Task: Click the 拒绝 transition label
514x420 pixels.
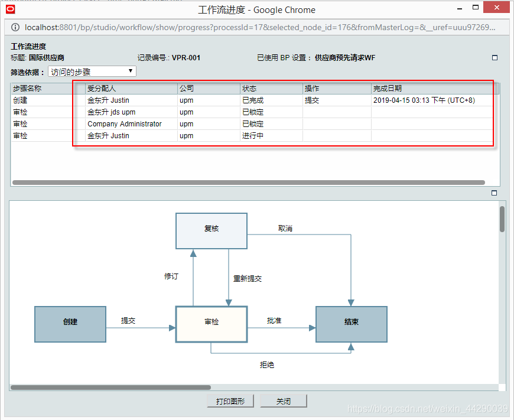Action: [x=267, y=364]
